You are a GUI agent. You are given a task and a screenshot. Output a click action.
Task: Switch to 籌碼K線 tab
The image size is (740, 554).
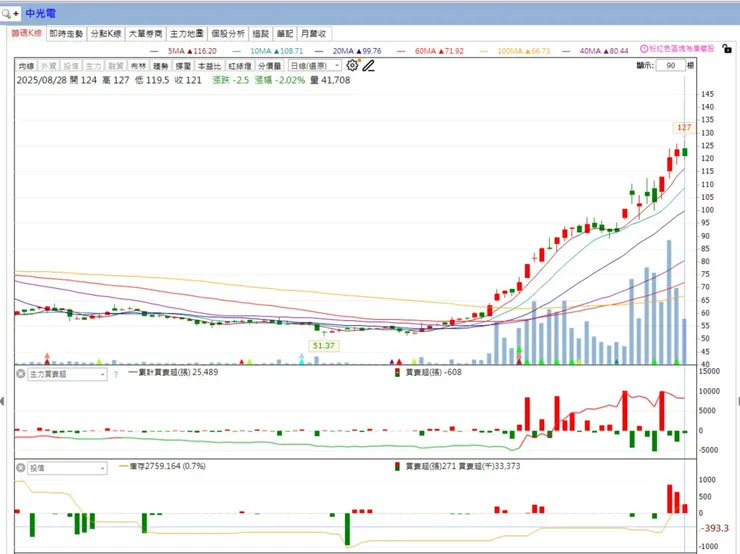pyautogui.click(x=27, y=34)
